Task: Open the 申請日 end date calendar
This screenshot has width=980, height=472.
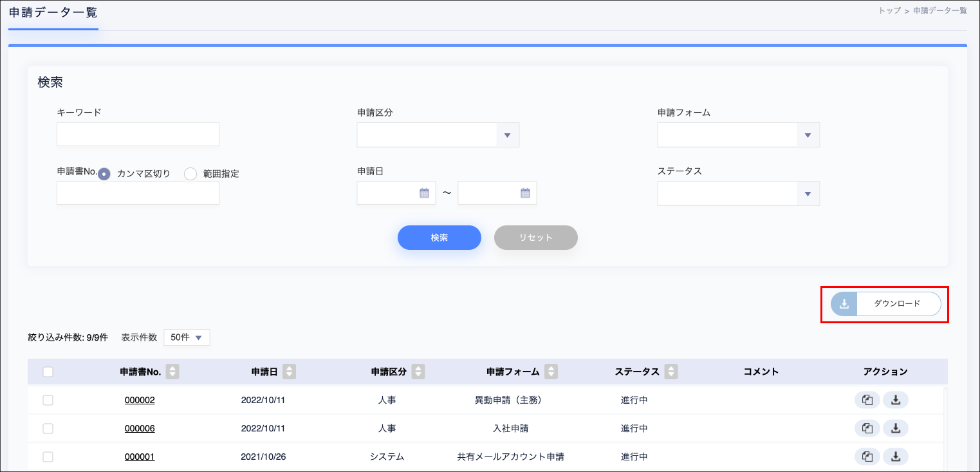Action: [x=525, y=193]
